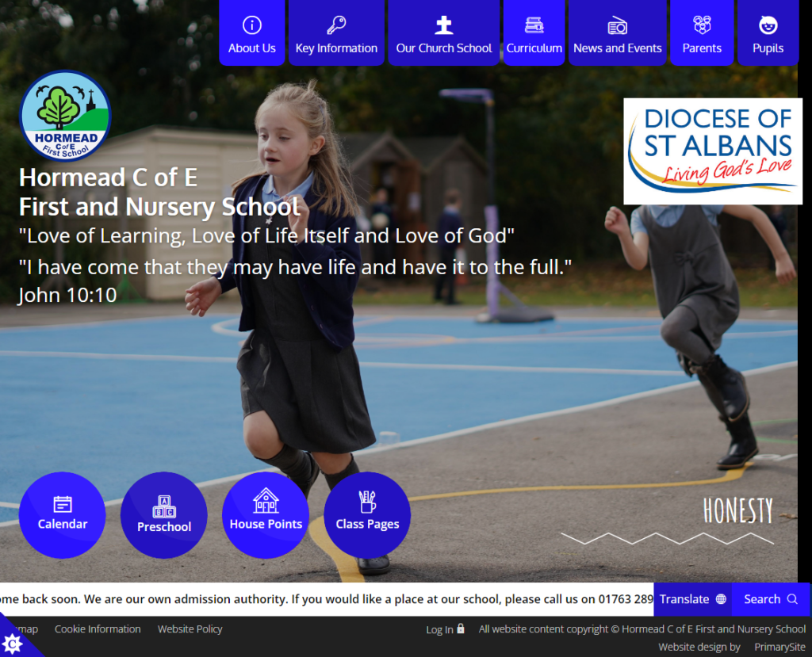Open the Pupils menu
The image size is (812, 657).
tap(768, 33)
